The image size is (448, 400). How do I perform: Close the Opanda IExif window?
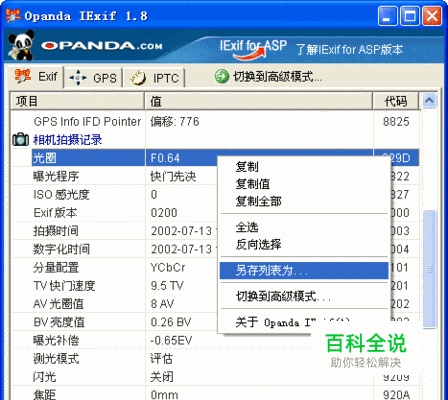pyautogui.click(x=432, y=16)
